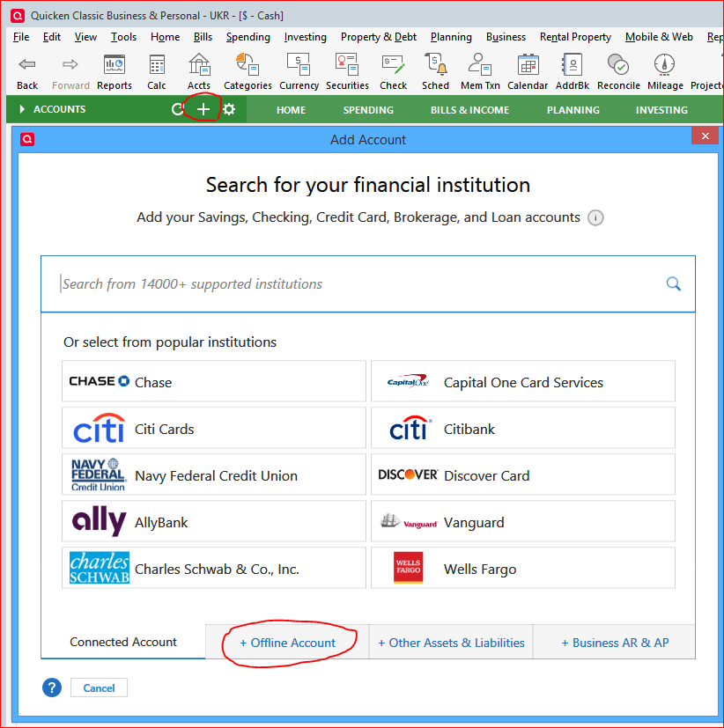
Task: Click the search magnifier icon
Action: tap(674, 283)
